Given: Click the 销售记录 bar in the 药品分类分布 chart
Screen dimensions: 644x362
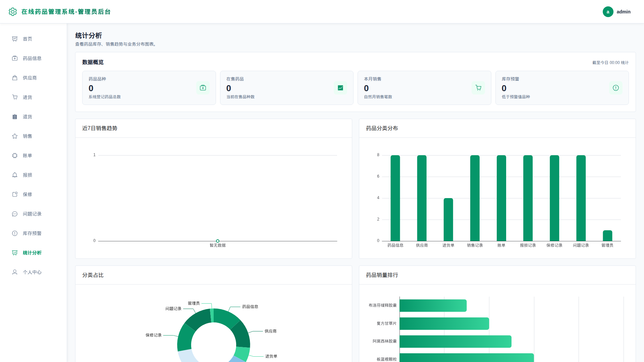Looking at the screenshot, I should click(x=475, y=198).
